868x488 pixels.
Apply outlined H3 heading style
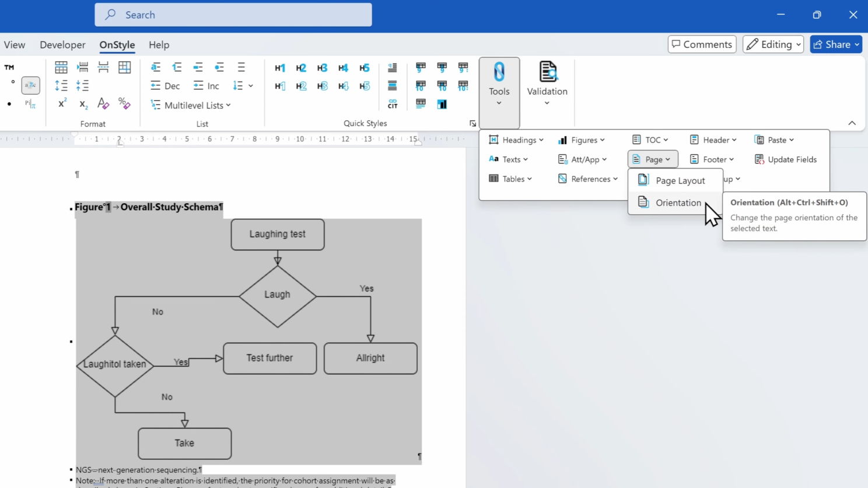coord(322,86)
